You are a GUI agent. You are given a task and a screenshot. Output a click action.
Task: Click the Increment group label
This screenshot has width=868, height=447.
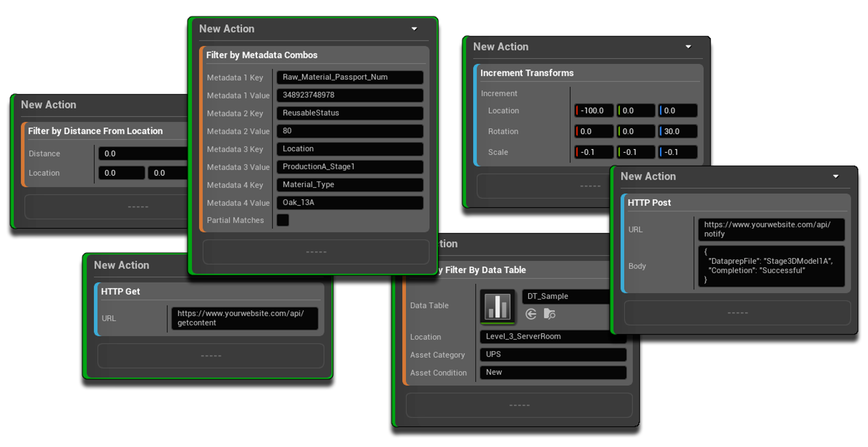click(499, 93)
